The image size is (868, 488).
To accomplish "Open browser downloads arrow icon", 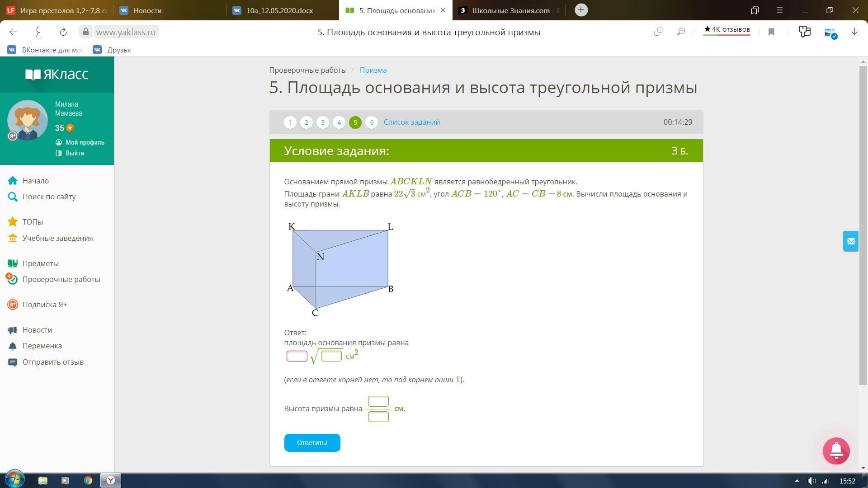I will [x=854, y=32].
